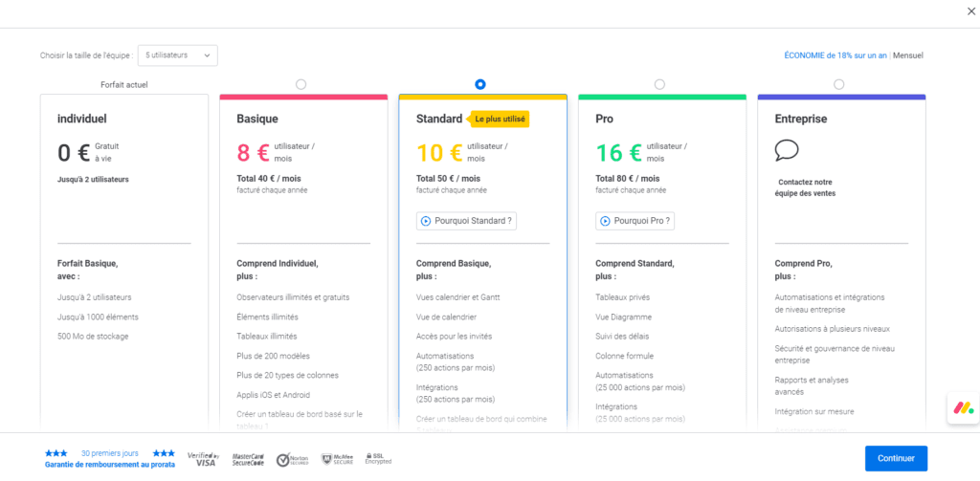Open the team size dropdown showing 5 utilisateurs
Screen dimensions: 980x481
click(x=178, y=55)
